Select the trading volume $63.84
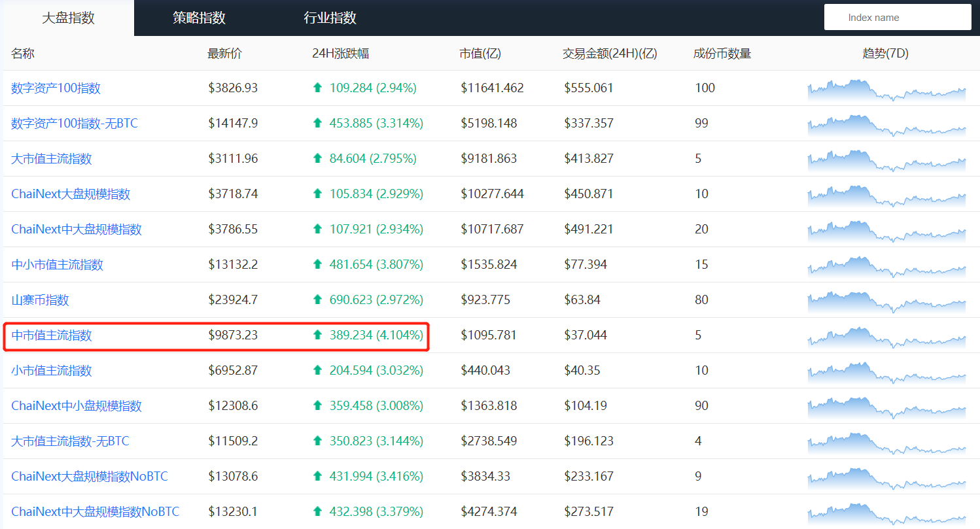980x529 pixels. click(582, 299)
